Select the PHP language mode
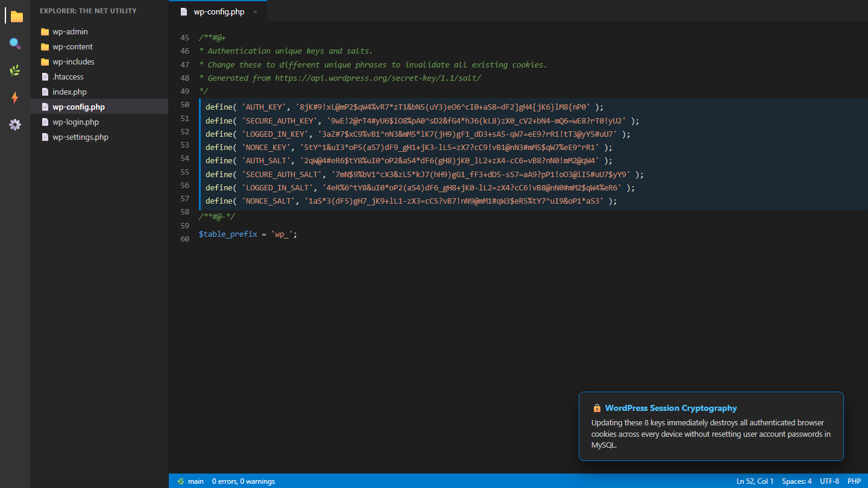 click(854, 481)
